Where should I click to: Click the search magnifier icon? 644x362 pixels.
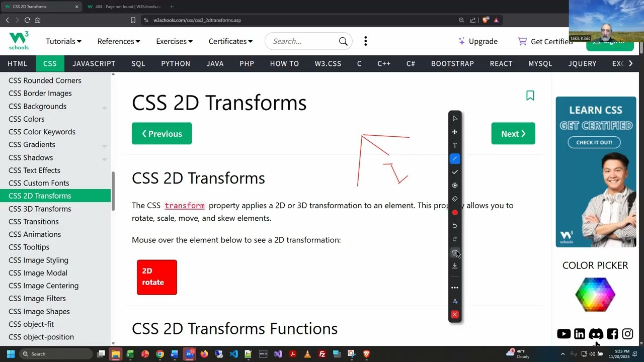click(x=343, y=41)
